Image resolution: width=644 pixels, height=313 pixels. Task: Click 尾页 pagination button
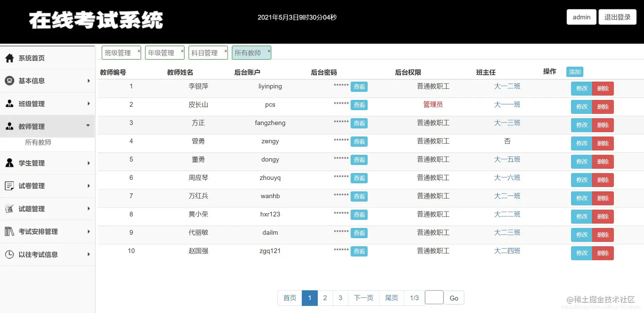pyautogui.click(x=391, y=298)
